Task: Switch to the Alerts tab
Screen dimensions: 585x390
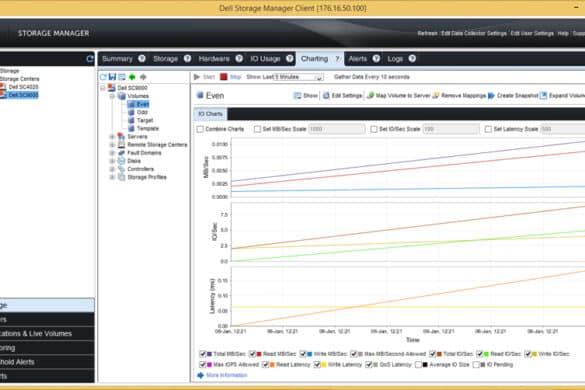Action: pos(358,59)
